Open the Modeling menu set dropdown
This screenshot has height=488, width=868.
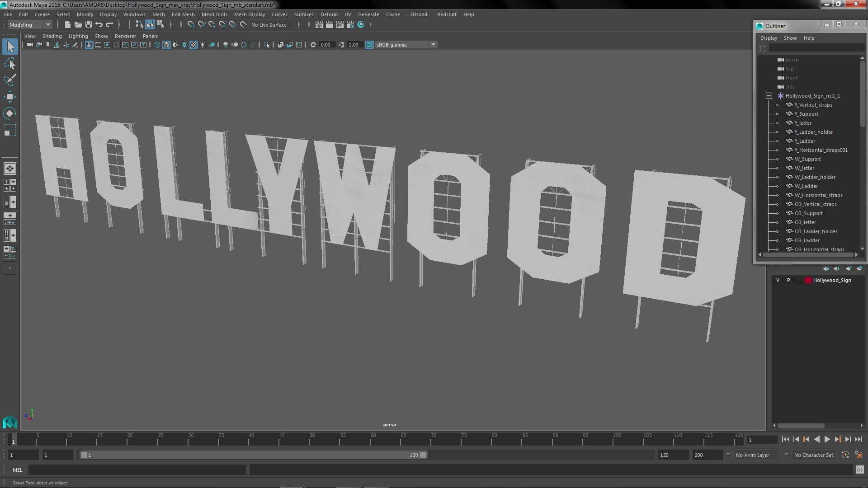(x=30, y=25)
